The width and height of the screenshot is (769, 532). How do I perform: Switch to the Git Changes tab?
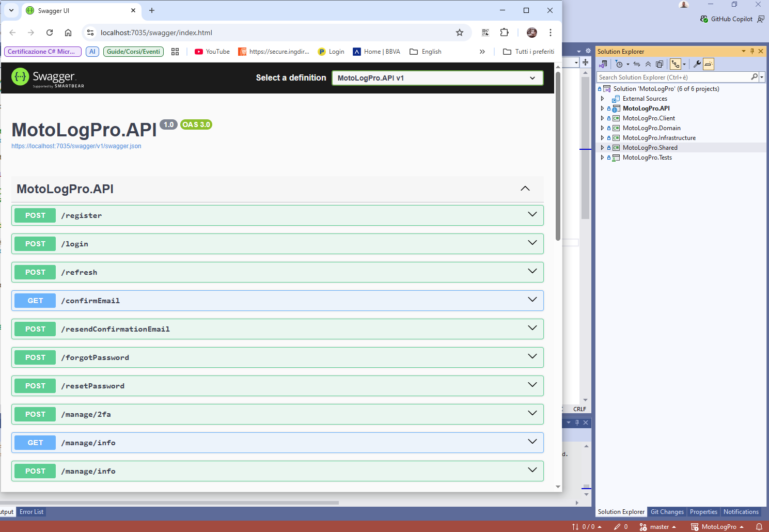(x=667, y=512)
